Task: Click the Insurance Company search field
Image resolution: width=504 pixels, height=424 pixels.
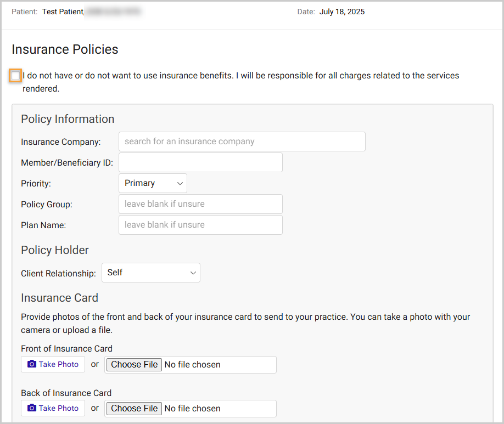Action: [x=242, y=142]
